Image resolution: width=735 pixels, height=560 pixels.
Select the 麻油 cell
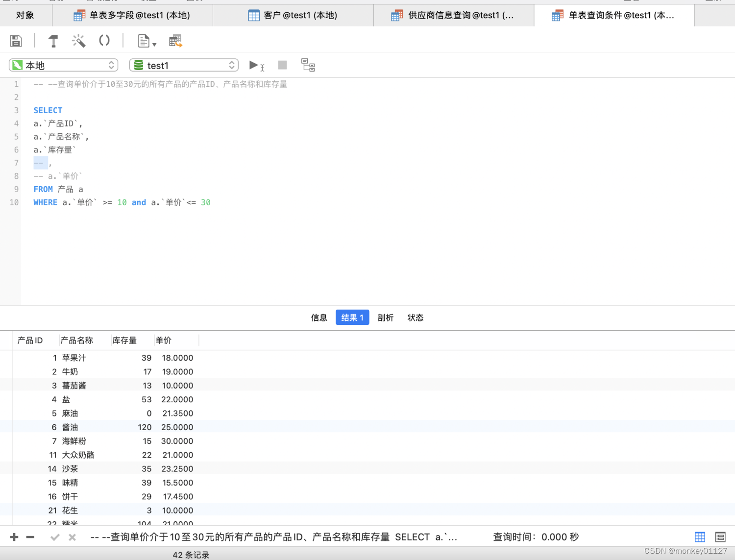click(x=84, y=413)
